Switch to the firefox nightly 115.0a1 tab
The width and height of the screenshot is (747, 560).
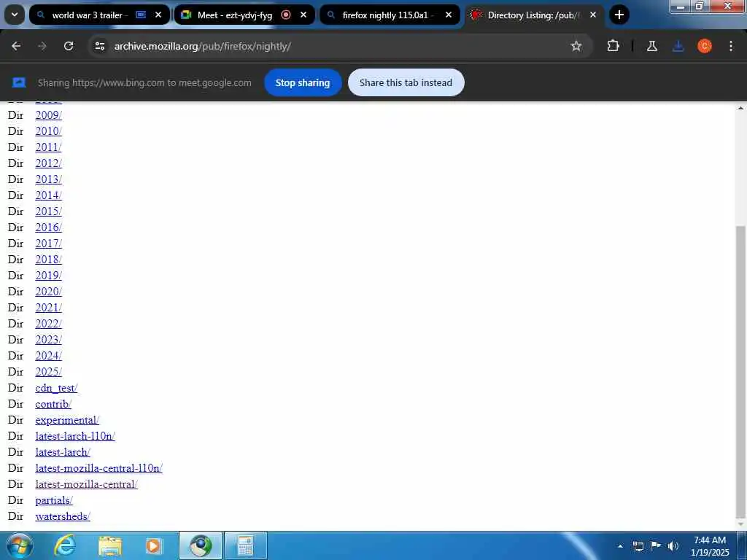390,15
